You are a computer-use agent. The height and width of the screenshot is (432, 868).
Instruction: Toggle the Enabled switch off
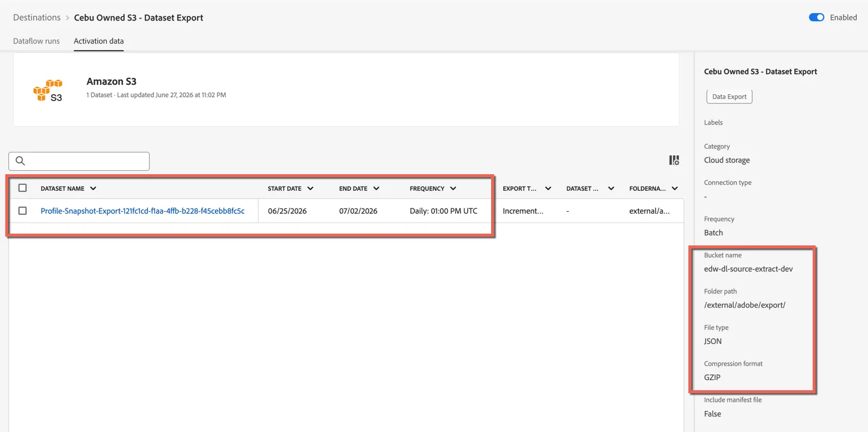pyautogui.click(x=816, y=18)
